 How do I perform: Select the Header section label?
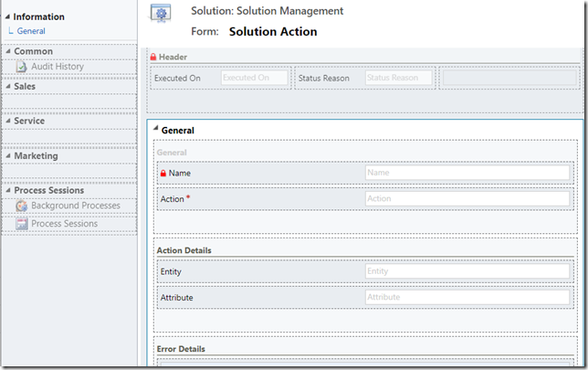[x=173, y=57]
